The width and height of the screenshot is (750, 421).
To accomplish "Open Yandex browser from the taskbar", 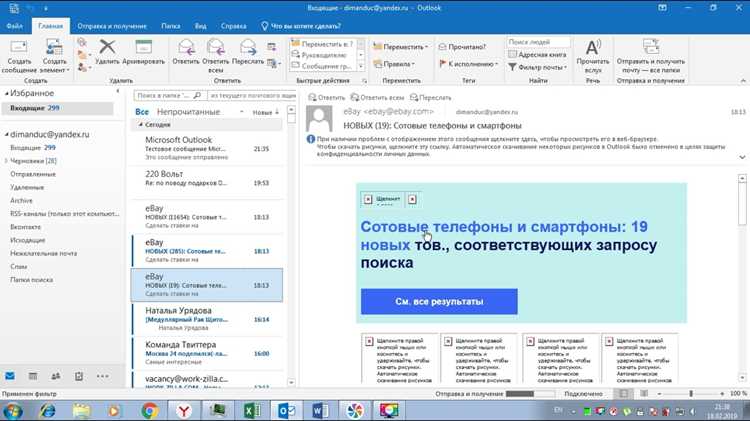I will click(x=184, y=410).
